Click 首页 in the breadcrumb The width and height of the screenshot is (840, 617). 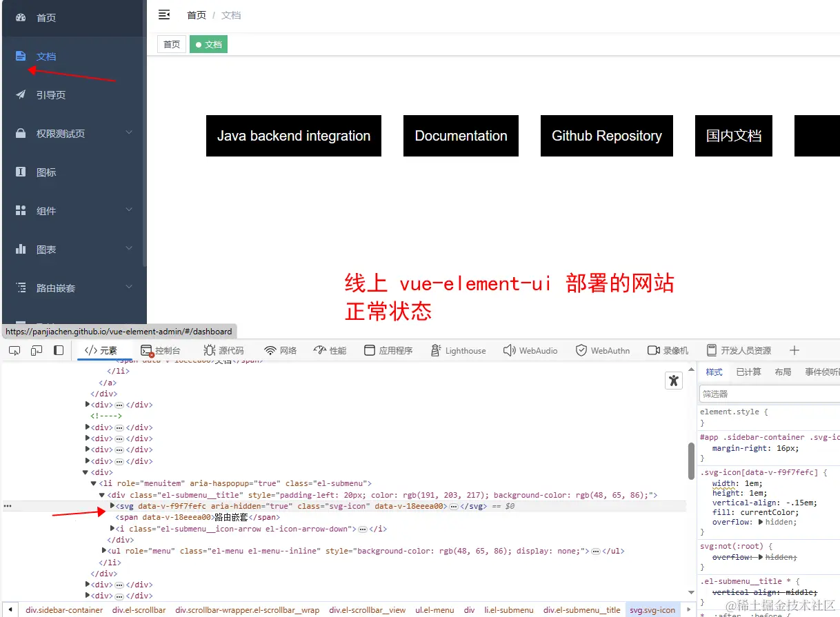coord(197,15)
